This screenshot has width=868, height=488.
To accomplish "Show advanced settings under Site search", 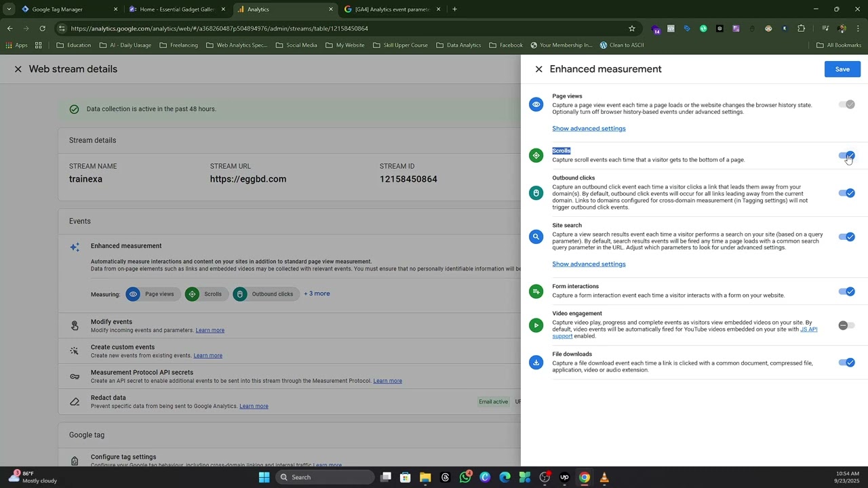I will [589, 264].
